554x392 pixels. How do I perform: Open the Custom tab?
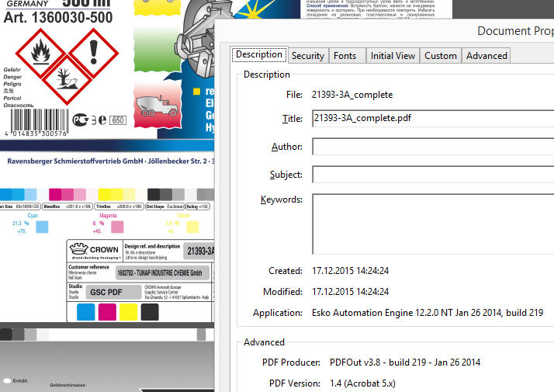pos(440,56)
